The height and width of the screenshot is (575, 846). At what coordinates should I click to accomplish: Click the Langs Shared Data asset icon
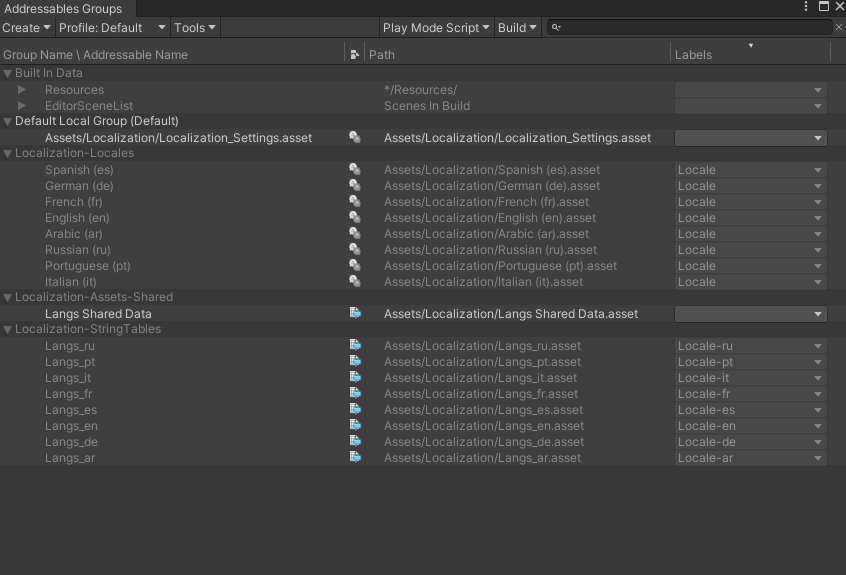click(x=355, y=314)
